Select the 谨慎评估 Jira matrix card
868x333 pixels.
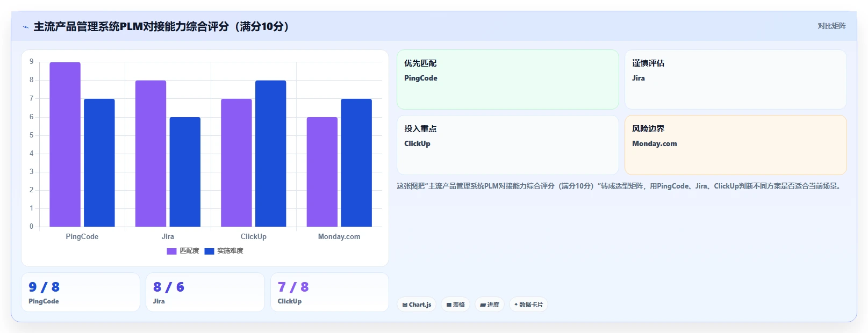(x=736, y=79)
